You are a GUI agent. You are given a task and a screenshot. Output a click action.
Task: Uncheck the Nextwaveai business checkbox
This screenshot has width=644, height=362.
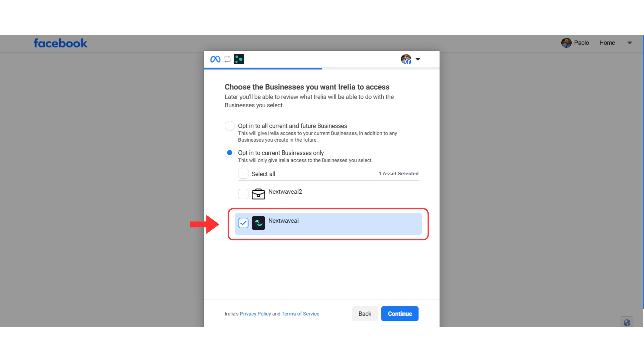pos(243,223)
